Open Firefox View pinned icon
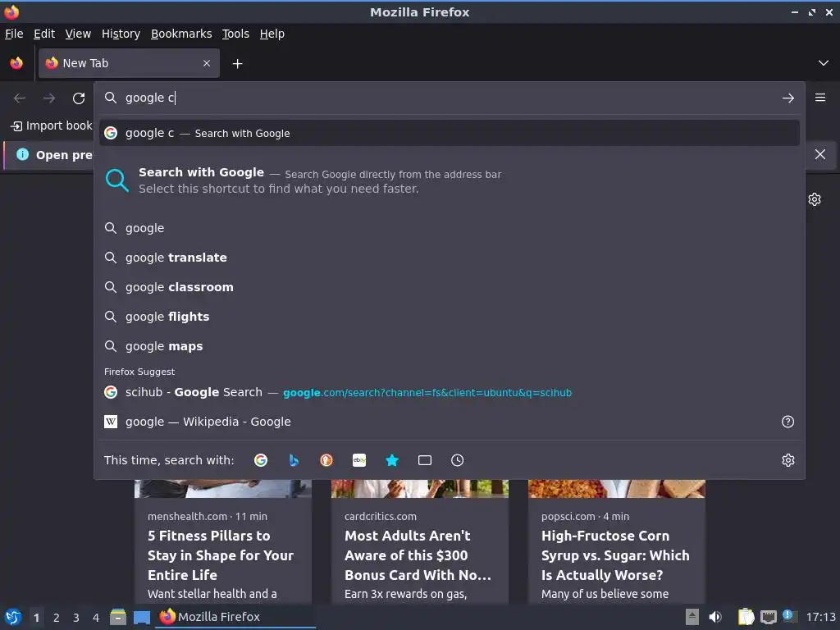The width and height of the screenshot is (840, 630). [x=16, y=63]
